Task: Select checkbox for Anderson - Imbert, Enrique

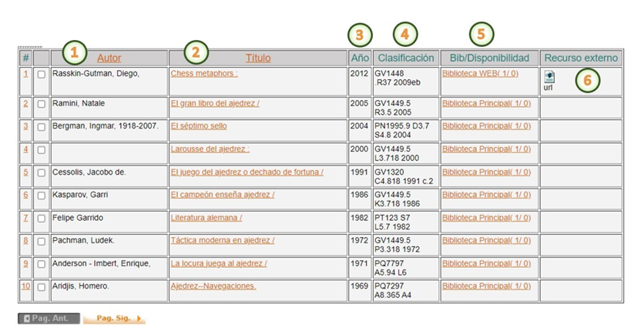Action: click(41, 264)
